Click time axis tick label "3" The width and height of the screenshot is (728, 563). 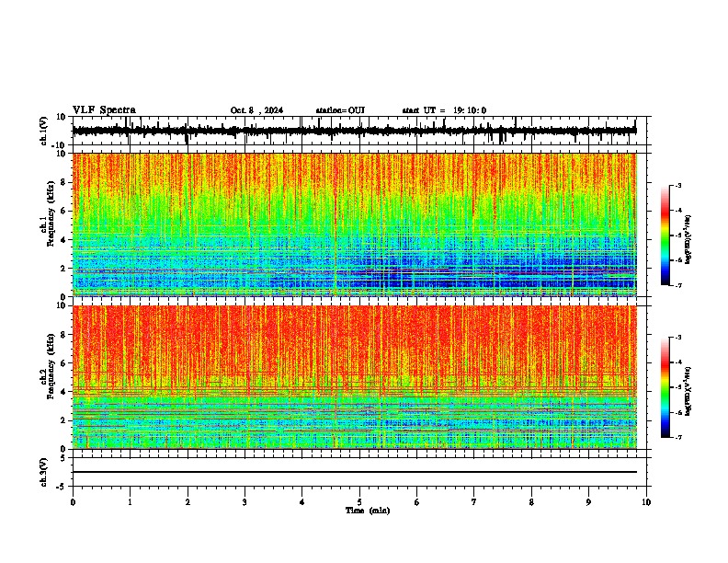coord(245,502)
